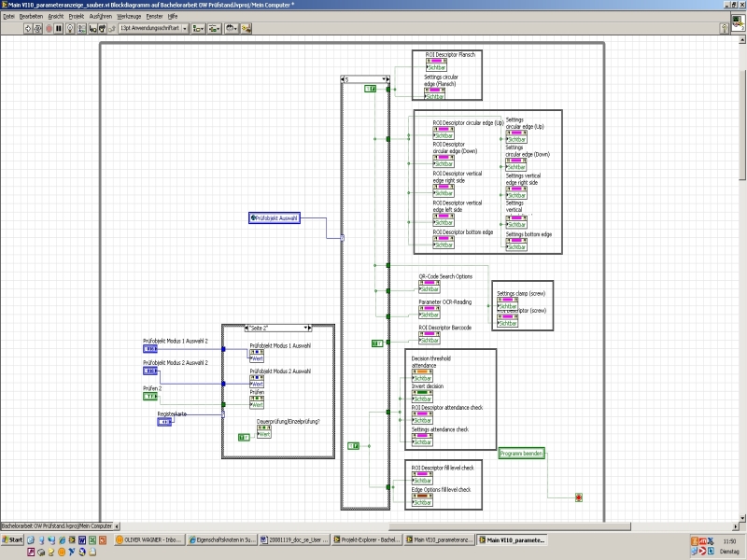The image size is (747, 560).
Task: Click the Prüfobjekt Auswahl local variable node
Action: [x=275, y=217]
